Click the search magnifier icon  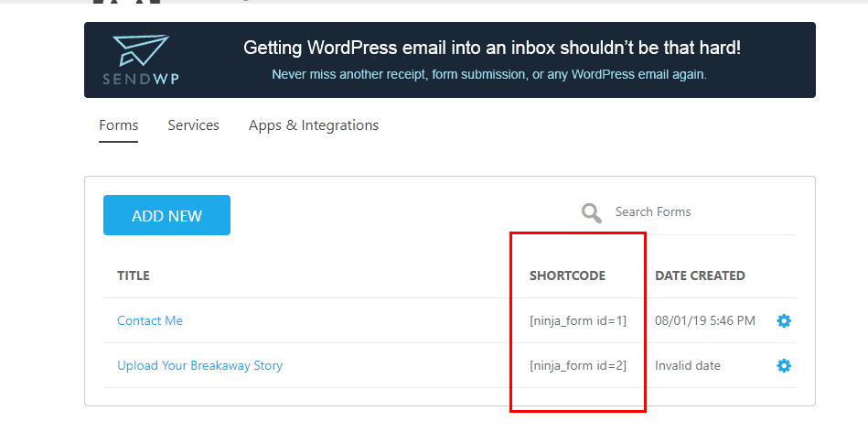(x=591, y=212)
